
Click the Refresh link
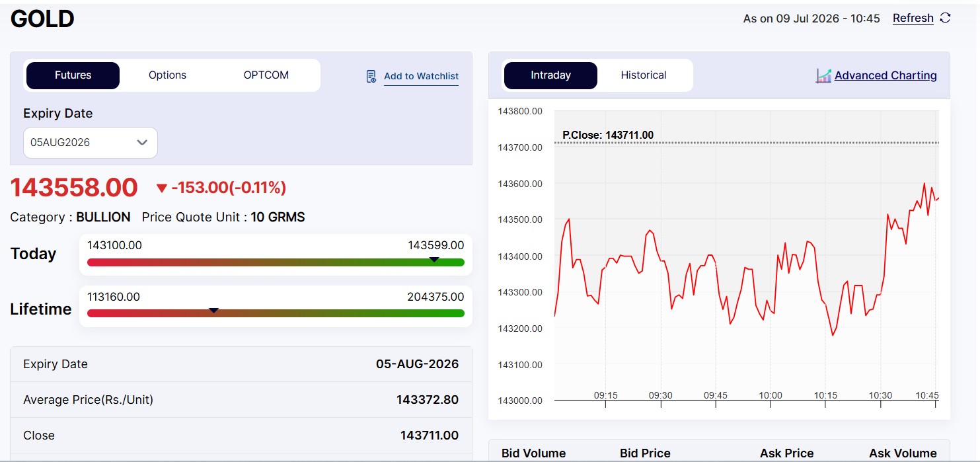tap(913, 19)
